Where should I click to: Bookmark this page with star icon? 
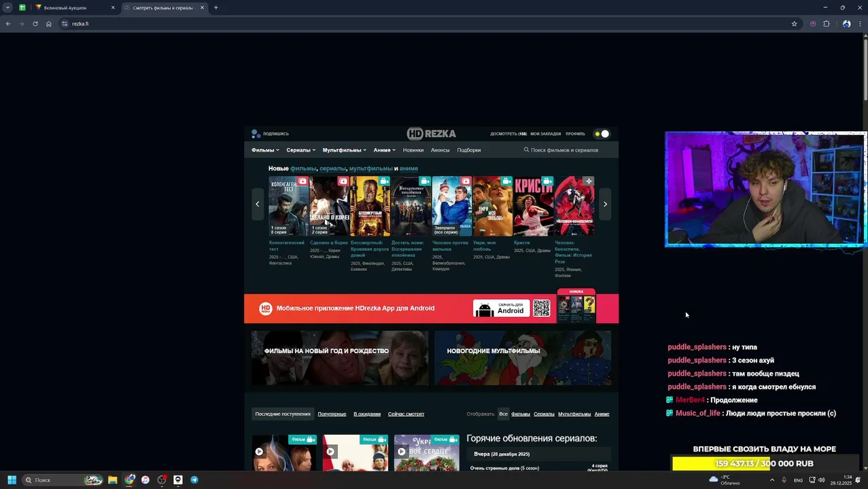tap(794, 24)
